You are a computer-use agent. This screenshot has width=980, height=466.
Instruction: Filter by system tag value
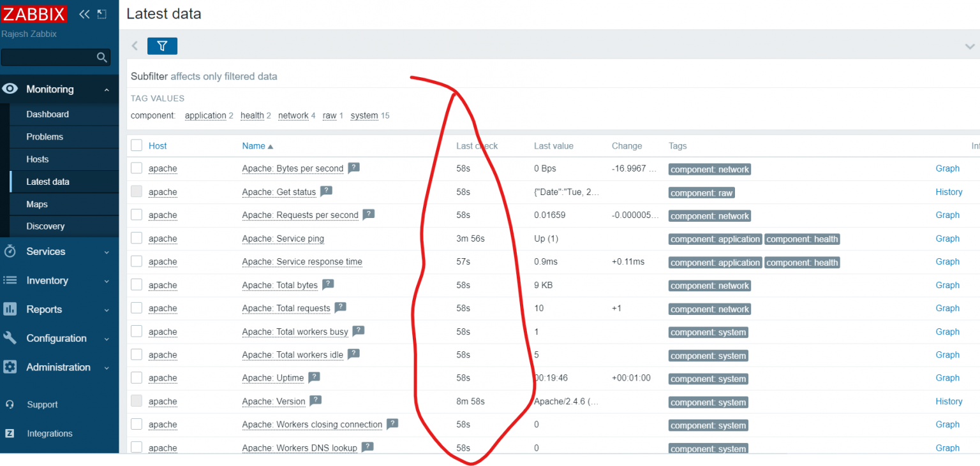click(x=364, y=115)
